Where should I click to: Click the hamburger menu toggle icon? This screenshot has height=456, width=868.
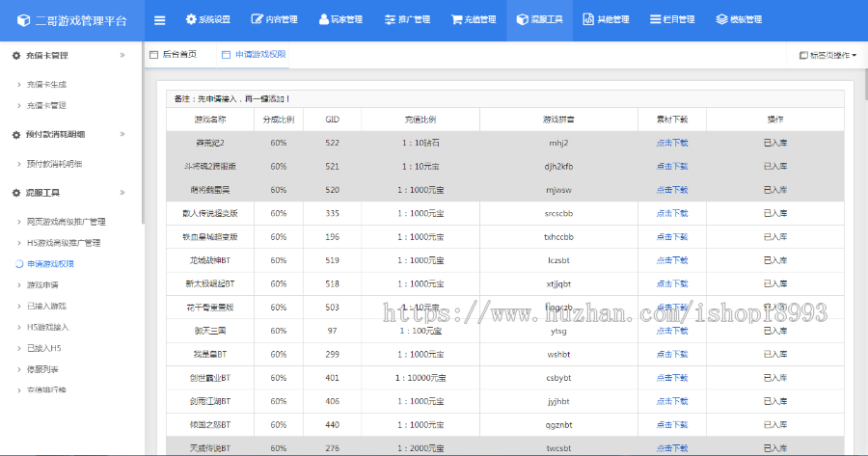click(x=159, y=19)
